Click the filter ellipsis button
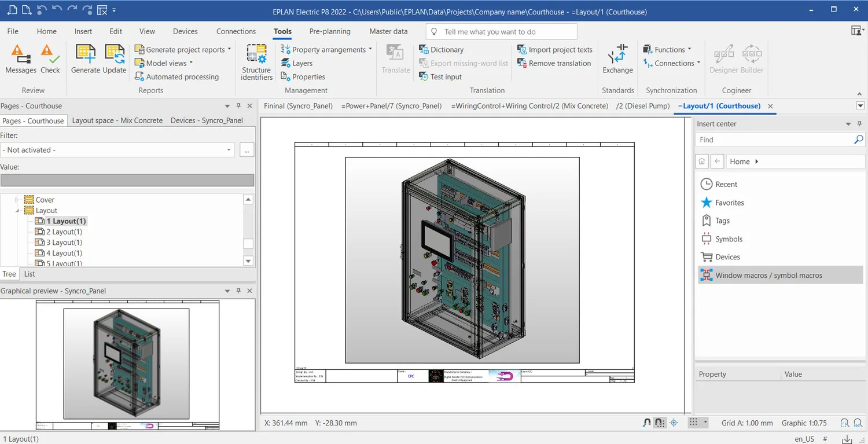Viewport: 868px width, 444px height. tap(247, 150)
